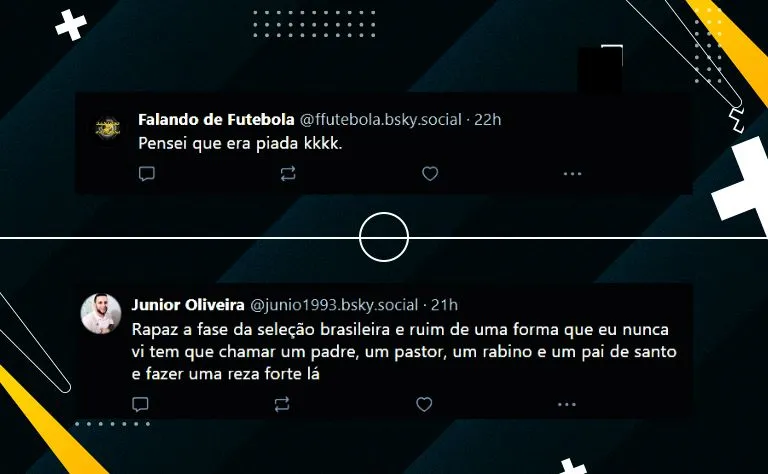Open the 'Rapaz a fase da seleção' post text
Screen dimensions: 768x474
coord(404,352)
